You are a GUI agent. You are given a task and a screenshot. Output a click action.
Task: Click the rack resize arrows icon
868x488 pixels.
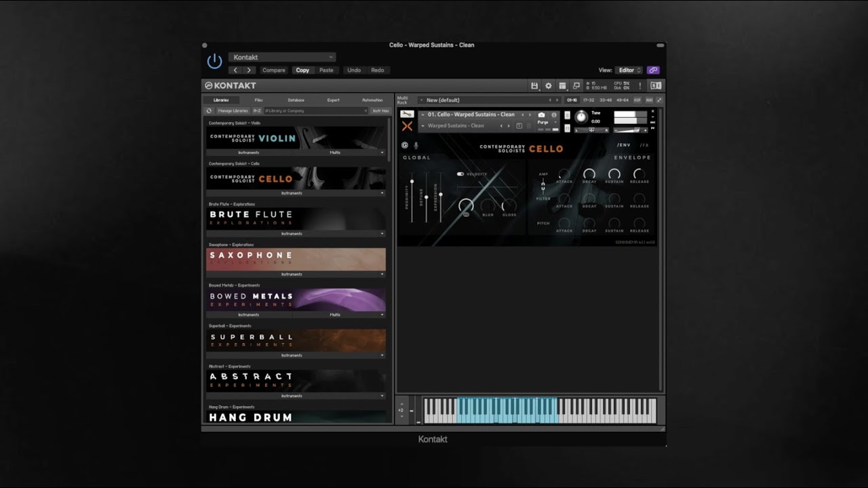coord(659,100)
